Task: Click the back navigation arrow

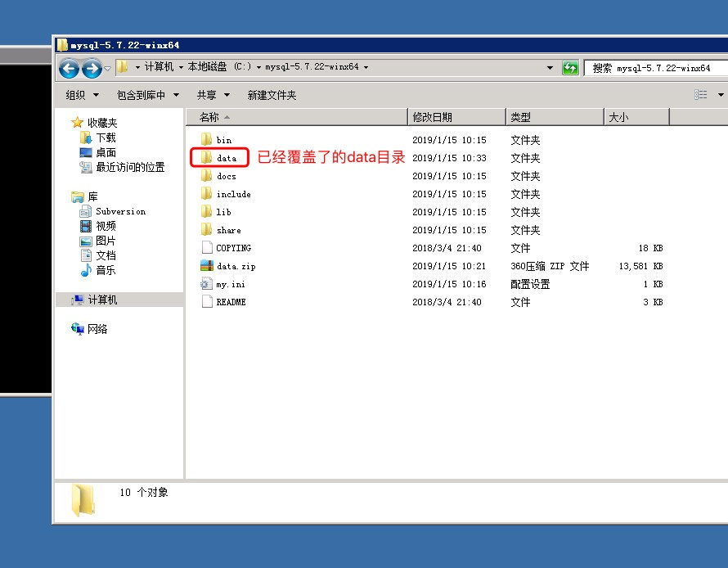Action: pyautogui.click(x=69, y=69)
